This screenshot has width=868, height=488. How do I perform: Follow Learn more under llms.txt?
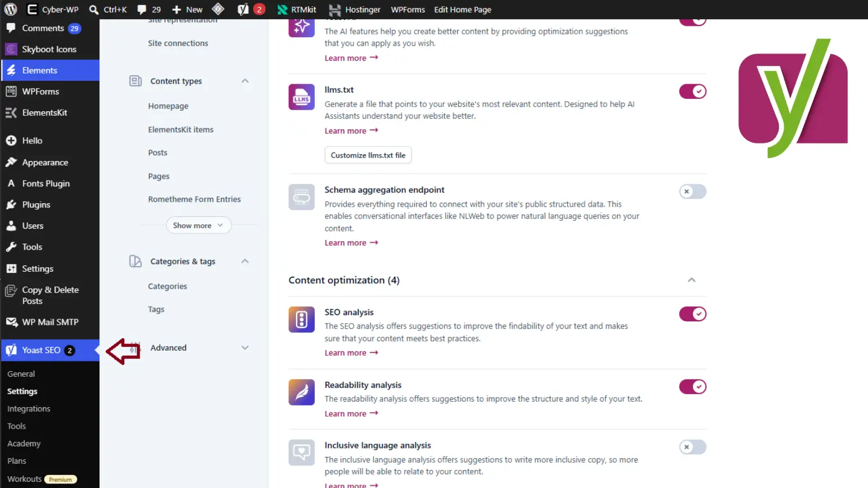tap(351, 131)
